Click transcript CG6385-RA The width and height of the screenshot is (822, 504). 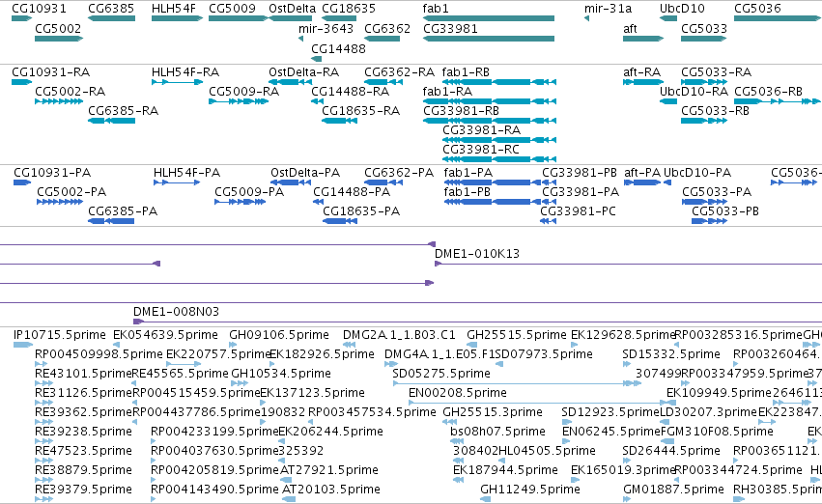124,110
